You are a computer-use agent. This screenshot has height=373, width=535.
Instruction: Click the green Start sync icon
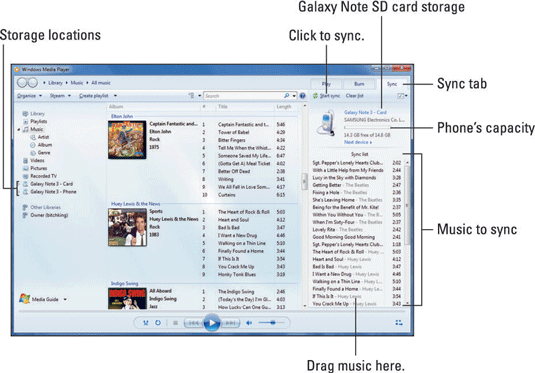[x=315, y=96]
